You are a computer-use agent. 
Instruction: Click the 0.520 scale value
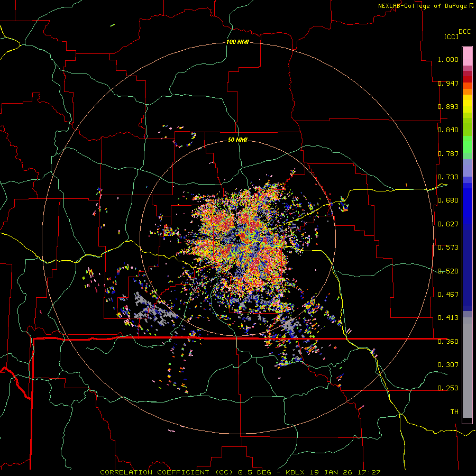tap(448, 271)
